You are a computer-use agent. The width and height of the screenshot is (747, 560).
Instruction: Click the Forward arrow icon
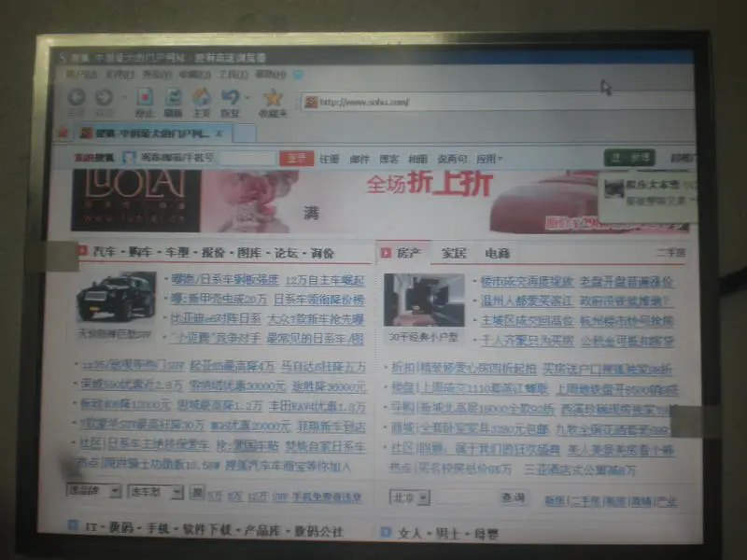tap(104, 98)
